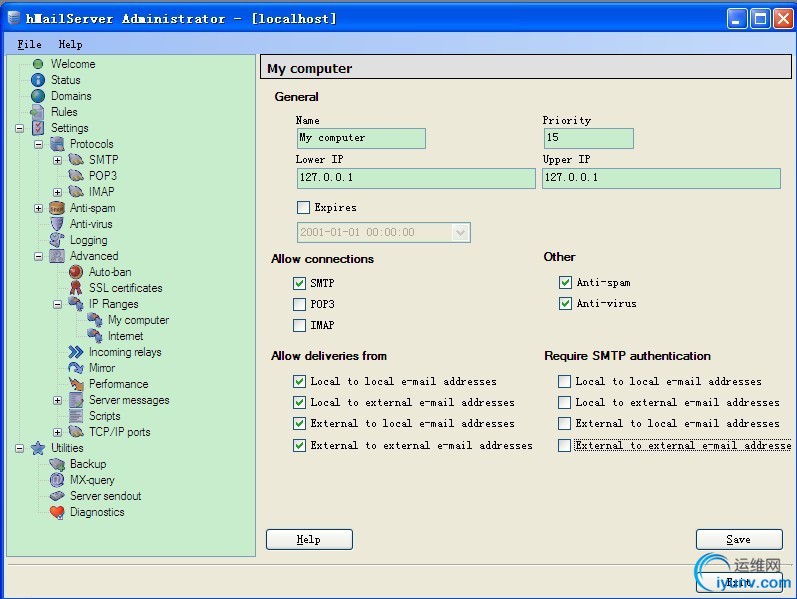Click the Domains globe icon
Viewport: 797px width, 599px height.
coord(38,96)
